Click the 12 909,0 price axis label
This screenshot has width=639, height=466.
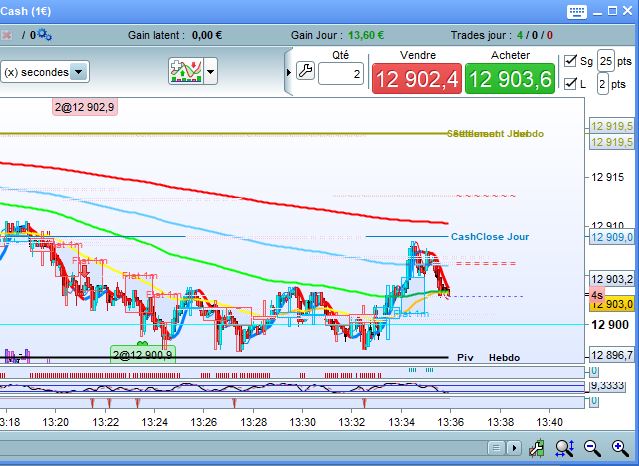(612, 237)
